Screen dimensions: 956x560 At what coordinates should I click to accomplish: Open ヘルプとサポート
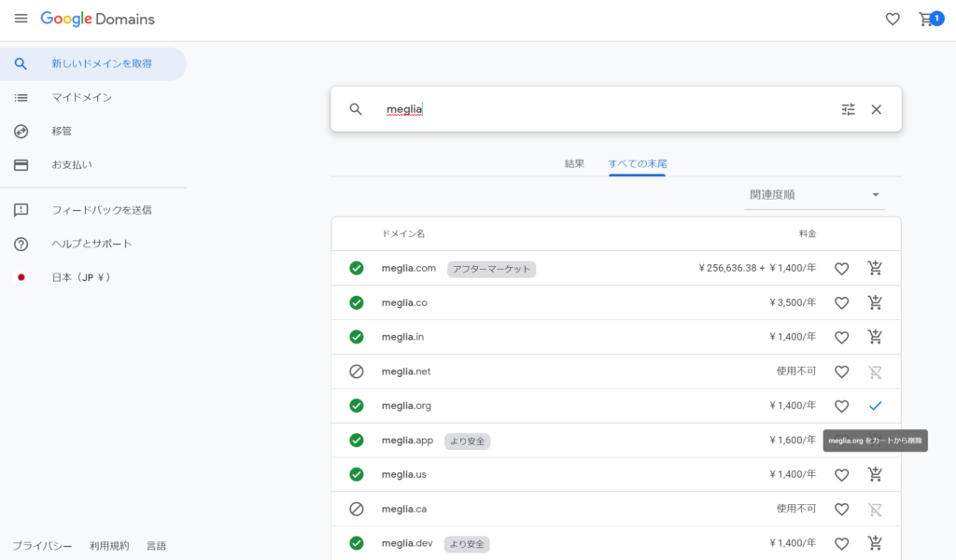point(92,244)
